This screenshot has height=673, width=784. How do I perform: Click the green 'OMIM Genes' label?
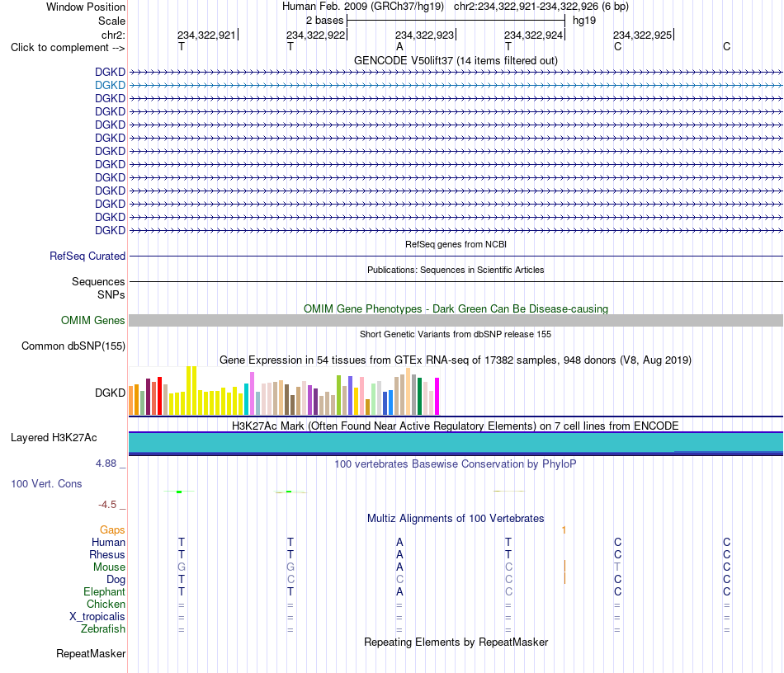[x=92, y=320]
